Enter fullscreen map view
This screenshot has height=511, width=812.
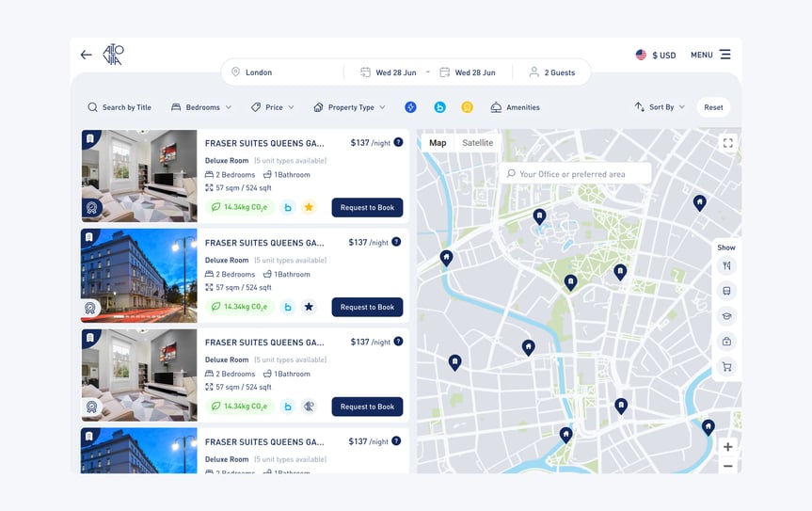[x=727, y=143]
